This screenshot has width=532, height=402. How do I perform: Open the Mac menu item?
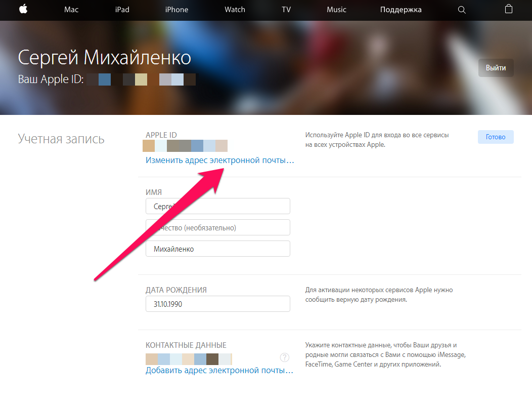click(71, 10)
